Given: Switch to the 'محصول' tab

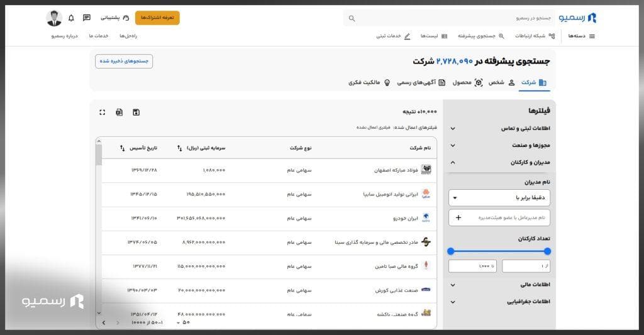Looking at the screenshot, I should [x=467, y=82].
